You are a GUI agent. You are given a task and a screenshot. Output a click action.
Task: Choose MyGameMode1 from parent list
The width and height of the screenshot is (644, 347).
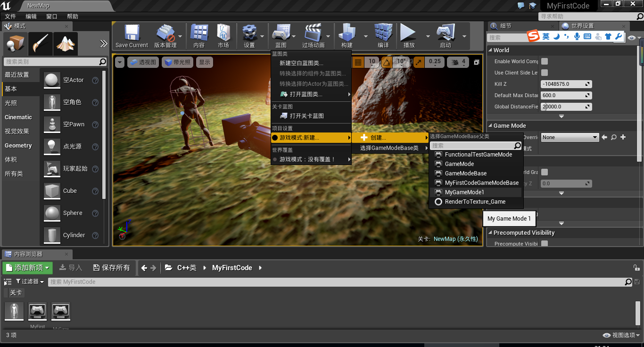(x=476, y=192)
